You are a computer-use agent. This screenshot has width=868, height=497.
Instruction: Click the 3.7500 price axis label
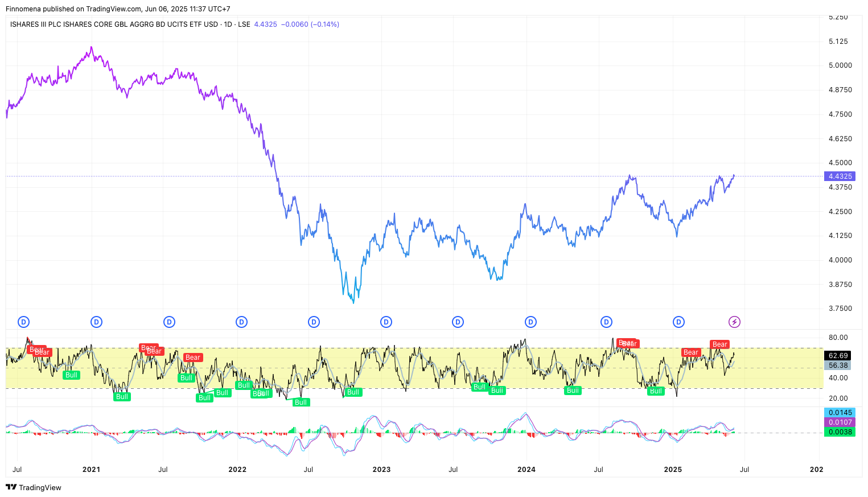point(840,309)
